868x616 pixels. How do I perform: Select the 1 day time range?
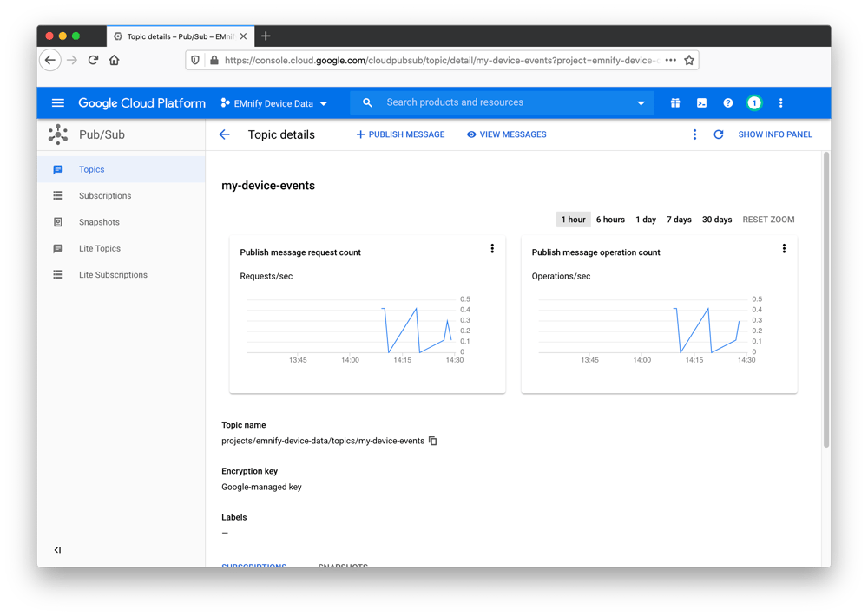coord(646,220)
